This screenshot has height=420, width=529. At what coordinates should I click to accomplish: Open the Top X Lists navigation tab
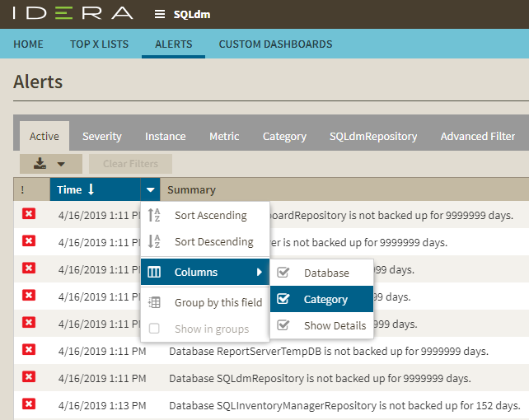(x=99, y=44)
